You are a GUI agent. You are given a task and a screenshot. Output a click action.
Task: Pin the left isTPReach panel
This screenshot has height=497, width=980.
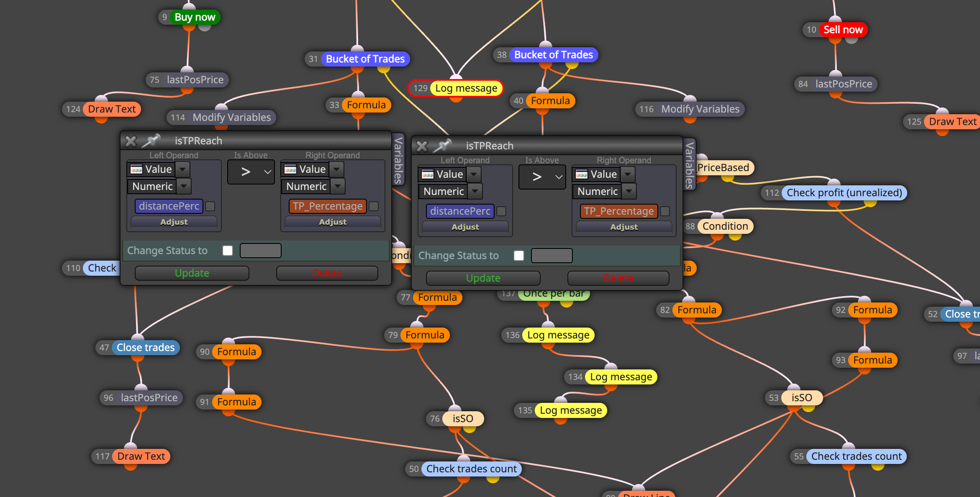(x=151, y=141)
